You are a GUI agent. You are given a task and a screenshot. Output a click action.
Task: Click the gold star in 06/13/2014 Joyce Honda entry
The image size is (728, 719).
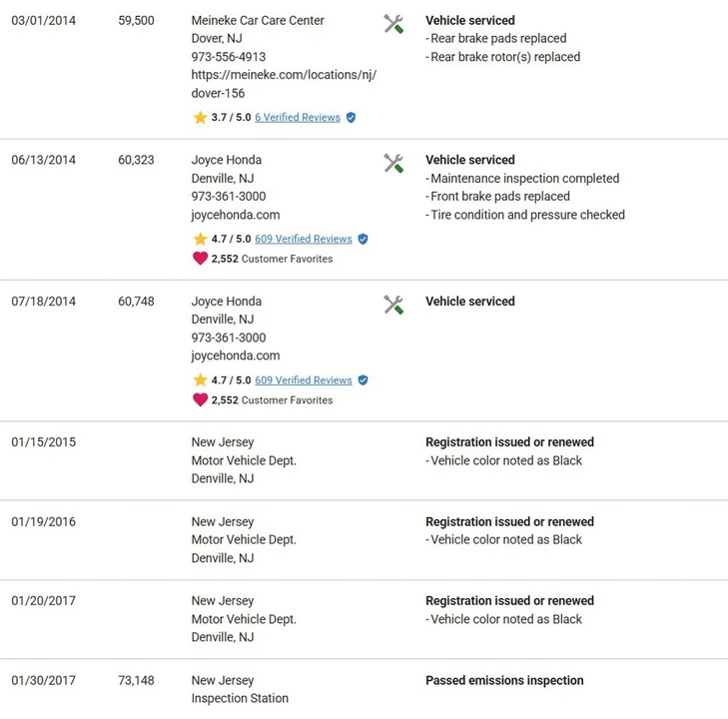200,239
